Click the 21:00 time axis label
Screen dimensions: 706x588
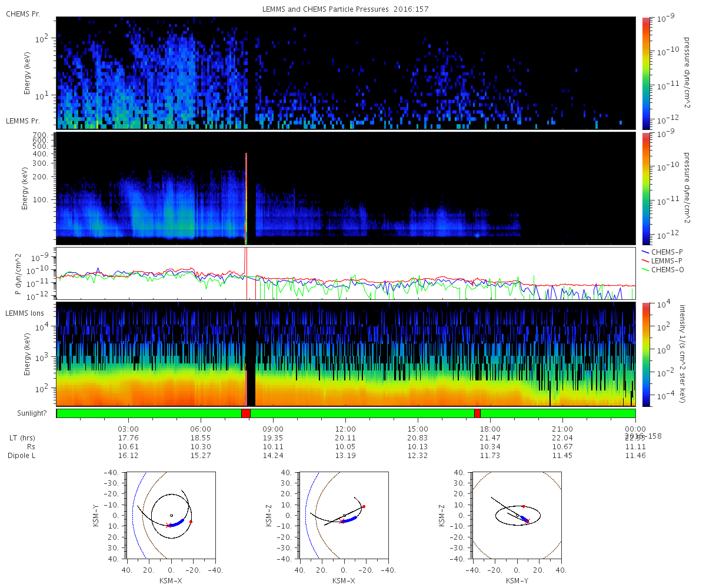pos(563,429)
